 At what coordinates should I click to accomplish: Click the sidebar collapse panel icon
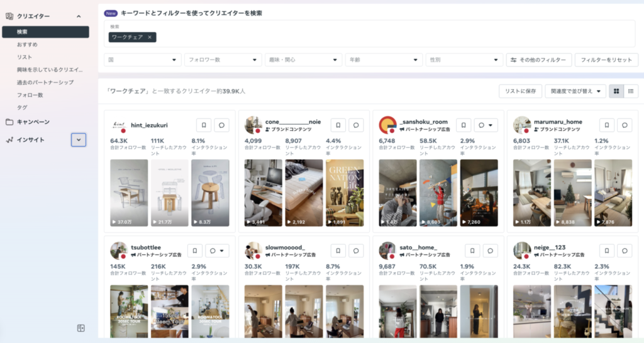point(80,328)
